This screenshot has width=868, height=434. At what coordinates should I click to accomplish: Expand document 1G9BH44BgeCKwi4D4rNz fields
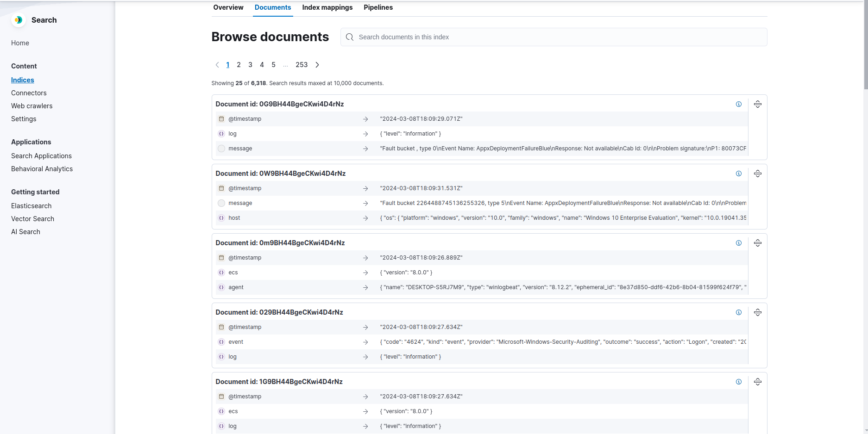click(758, 382)
